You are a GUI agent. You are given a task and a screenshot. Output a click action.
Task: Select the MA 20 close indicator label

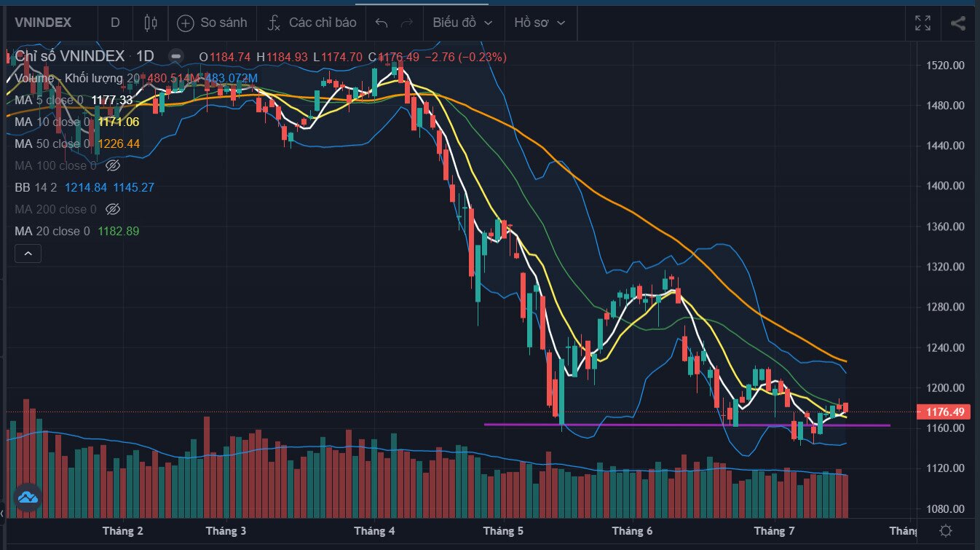[52, 231]
